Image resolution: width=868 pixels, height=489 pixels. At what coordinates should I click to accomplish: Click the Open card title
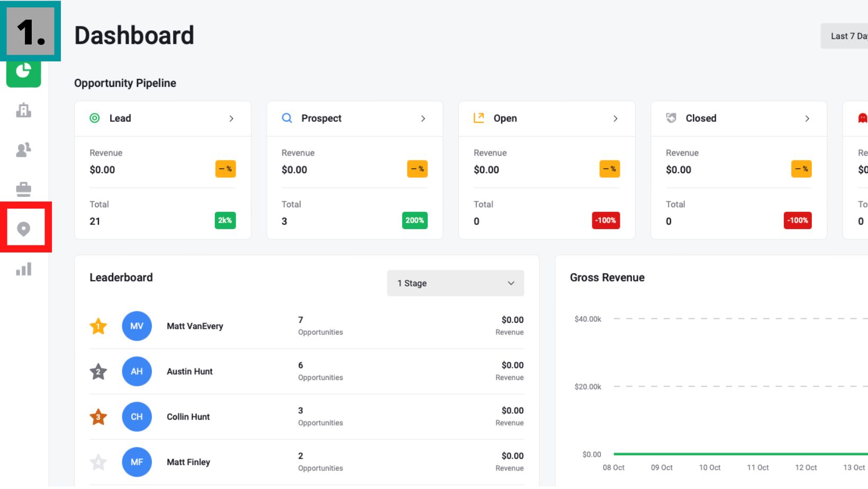click(x=505, y=118)
